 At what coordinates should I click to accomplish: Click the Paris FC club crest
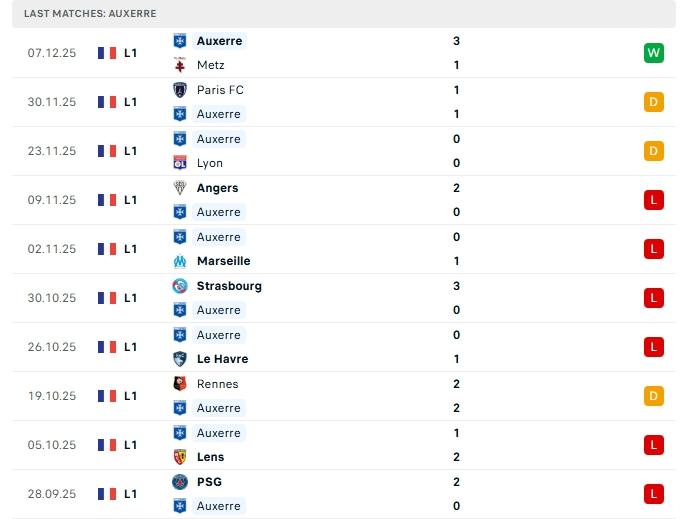(180, 90)
